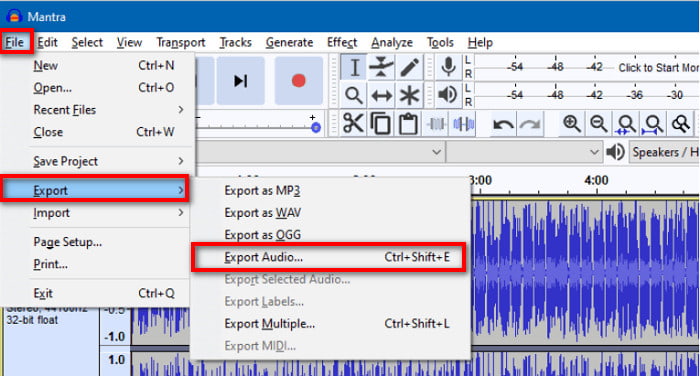Select Export as WAV
The image size is (700, 376).
330,213
